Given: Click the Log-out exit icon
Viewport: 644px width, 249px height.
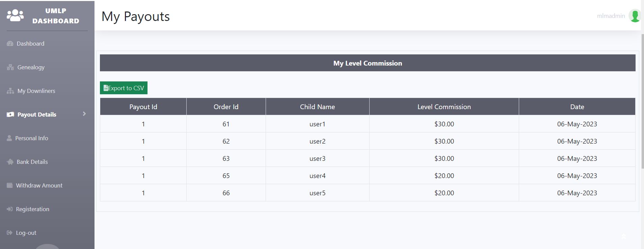Looking at the screenshot, I should coord(9,233).
